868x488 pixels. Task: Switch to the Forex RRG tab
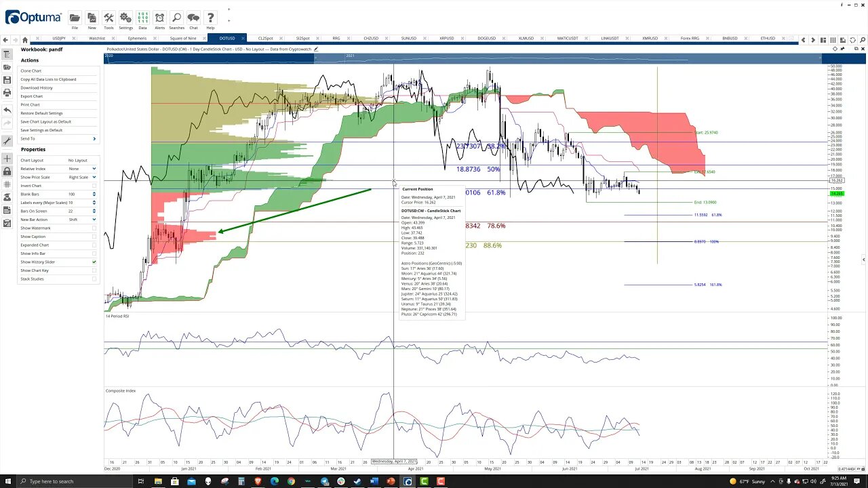[690, 39]
